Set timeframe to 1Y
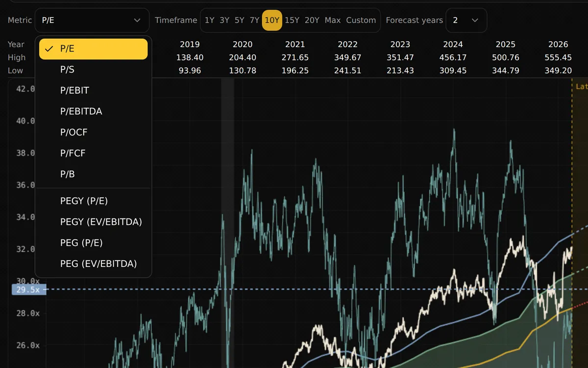588x368 pixels. (x=210, y=20)
